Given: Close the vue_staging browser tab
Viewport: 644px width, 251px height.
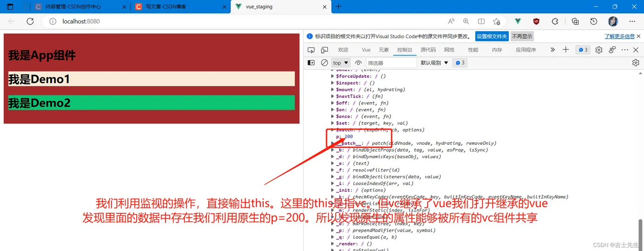Looking at the screenshot, I should point(324,7).
